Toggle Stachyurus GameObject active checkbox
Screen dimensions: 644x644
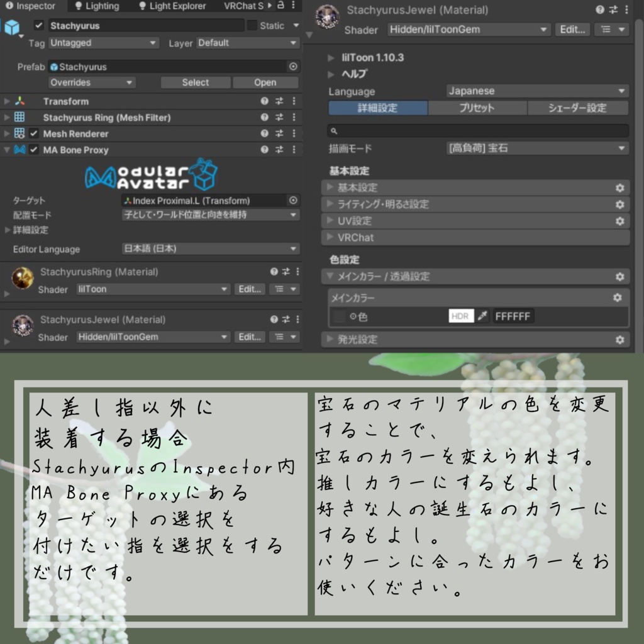coord(38,25)
